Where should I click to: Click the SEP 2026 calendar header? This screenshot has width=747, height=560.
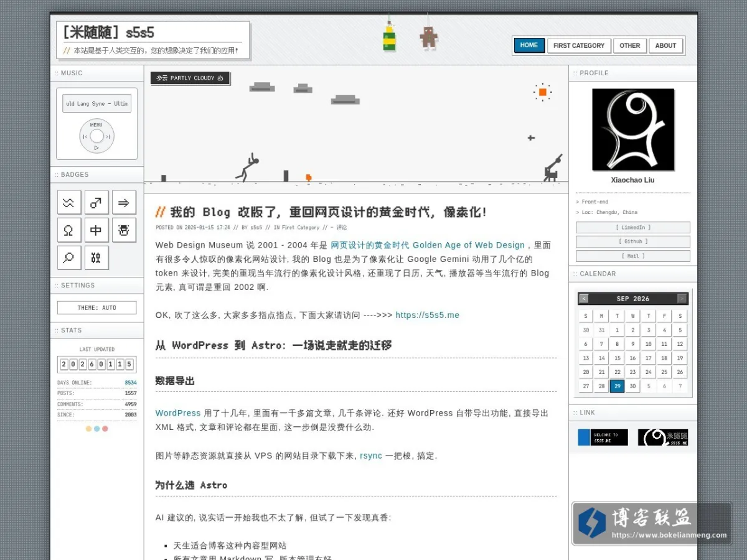pos(633,299)
